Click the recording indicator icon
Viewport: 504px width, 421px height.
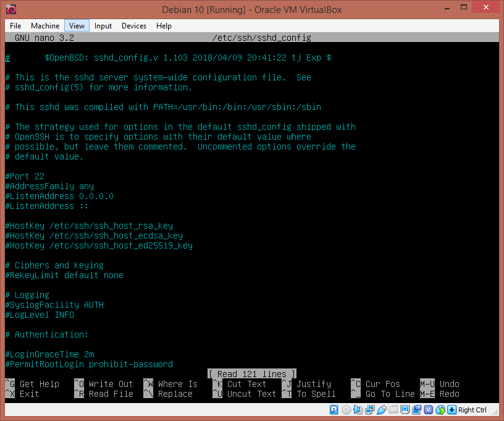(x=416, y=410)
